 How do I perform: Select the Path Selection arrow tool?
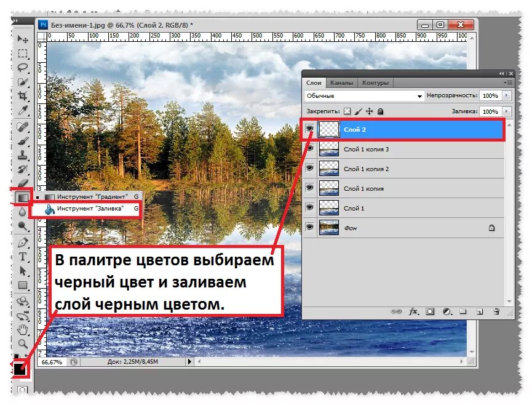(x=23, y=271)
